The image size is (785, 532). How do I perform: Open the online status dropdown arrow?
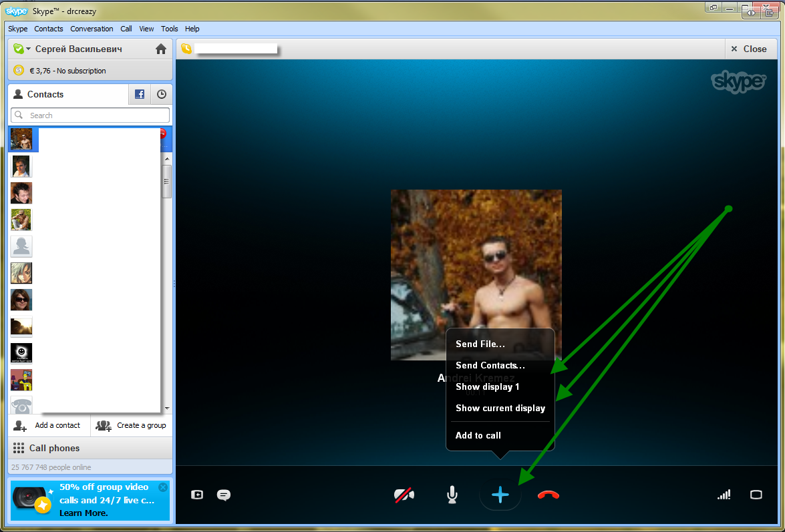click(x=29, y=49)
